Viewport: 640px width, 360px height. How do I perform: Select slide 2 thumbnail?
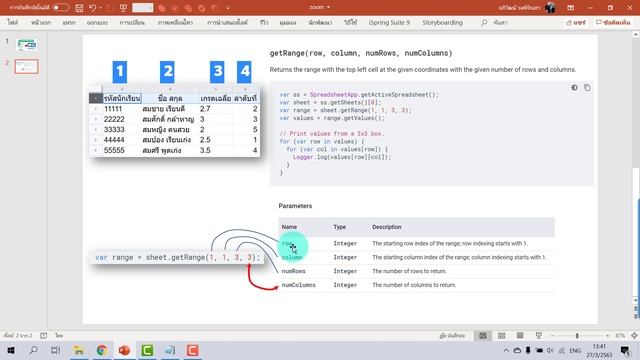pos(27,66)
